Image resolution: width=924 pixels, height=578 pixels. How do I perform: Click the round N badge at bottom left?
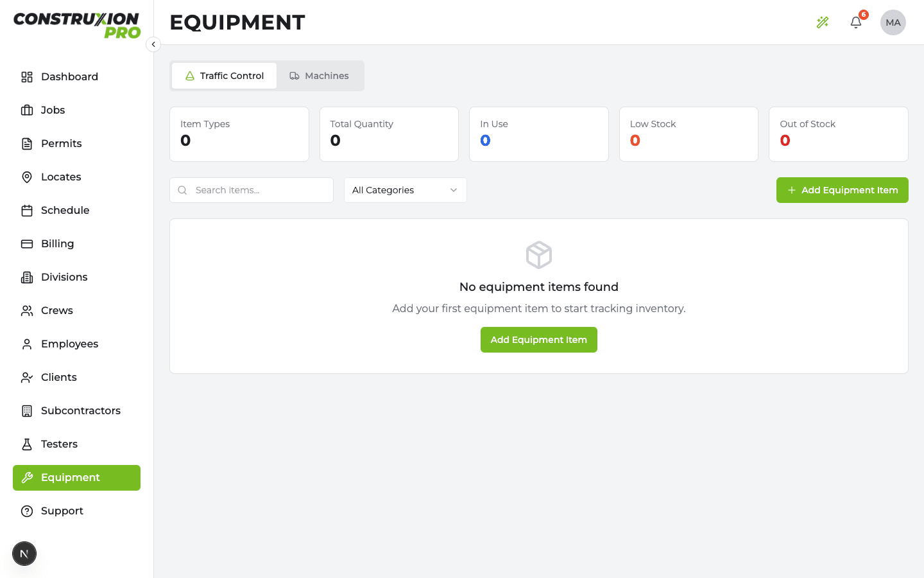[24, 554]
